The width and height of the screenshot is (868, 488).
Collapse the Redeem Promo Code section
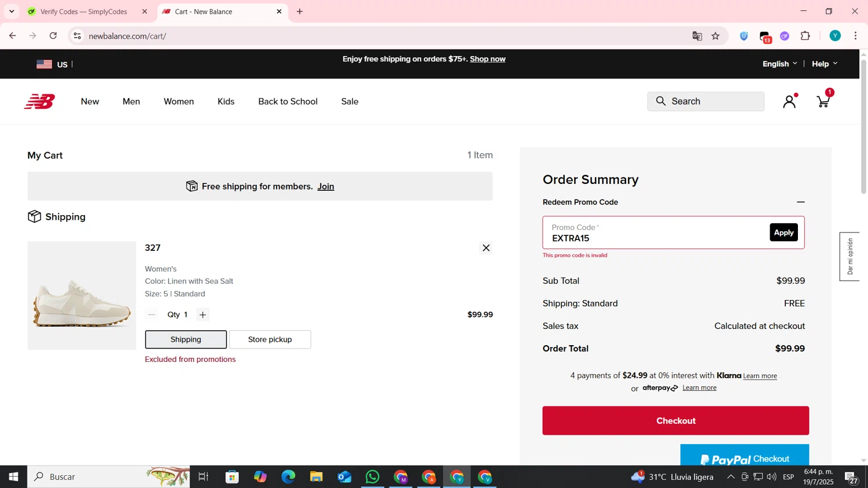pyautogui.click(x=801, y=202)
